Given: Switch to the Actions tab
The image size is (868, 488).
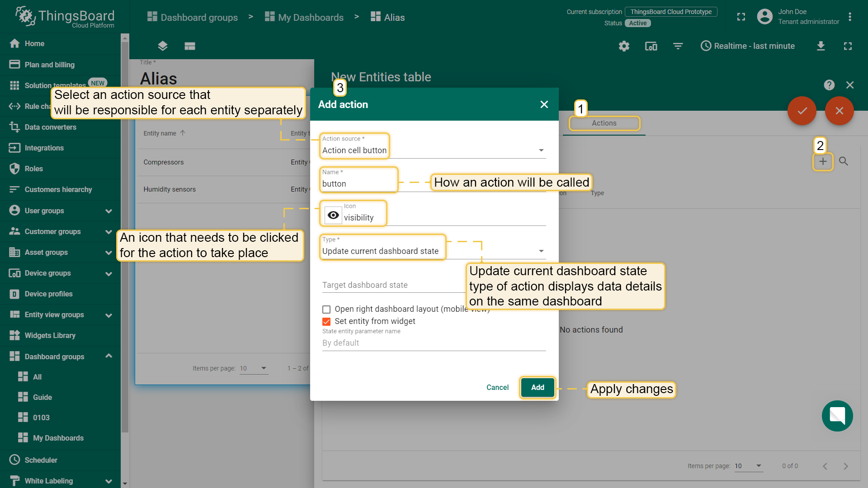Looking at the screenshot, I should 604,123.
